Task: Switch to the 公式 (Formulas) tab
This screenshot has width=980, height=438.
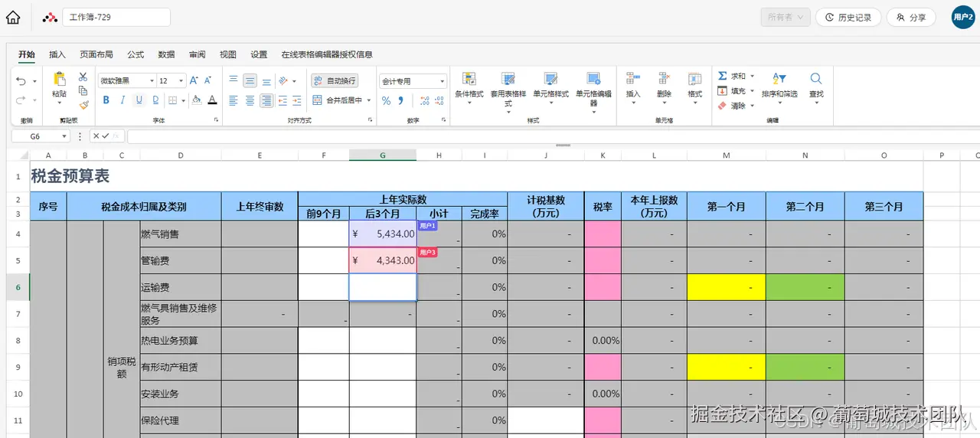Action: pos(136,54)
